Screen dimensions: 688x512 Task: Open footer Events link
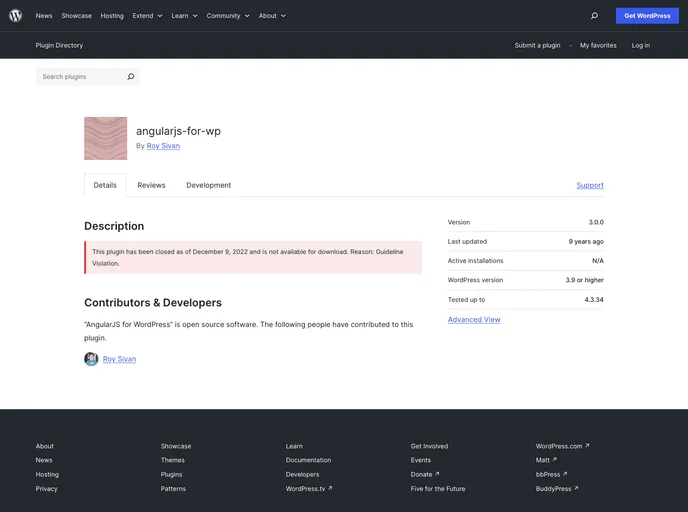[421, 460]
